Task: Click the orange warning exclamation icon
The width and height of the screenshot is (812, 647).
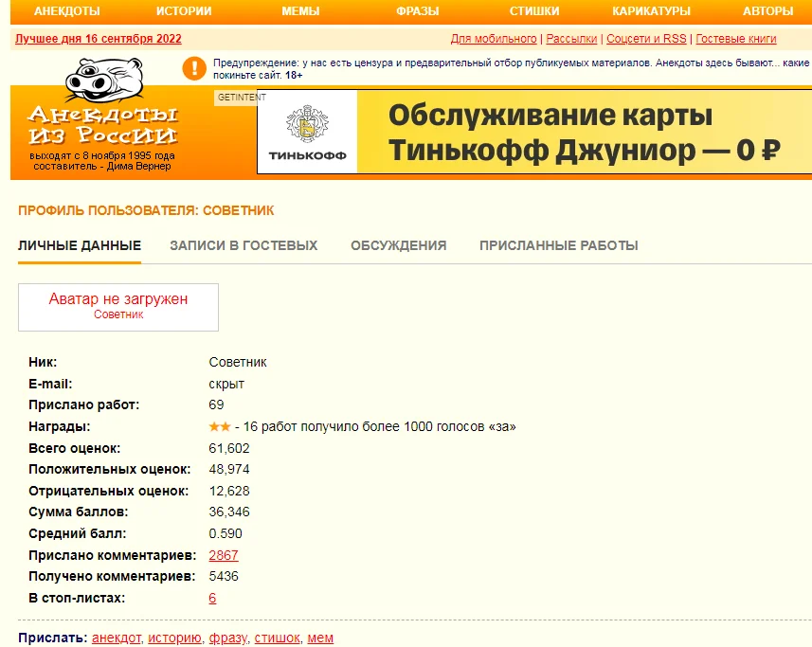Action: click(194, 68)
